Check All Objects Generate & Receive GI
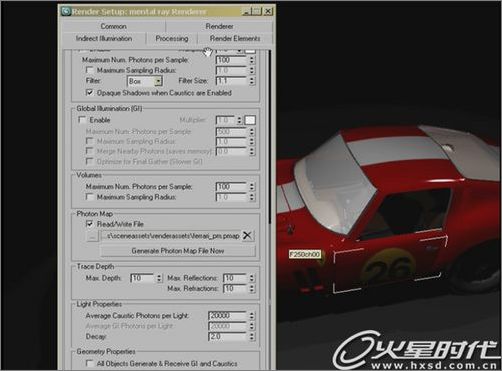This screenshot has width=502, height=371. click(x=89, y=363)
